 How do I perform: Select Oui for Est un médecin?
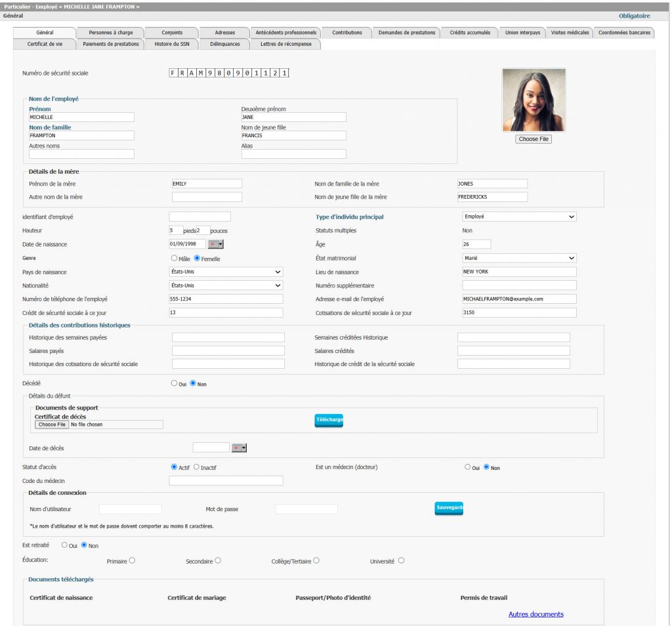pos(467,467)
